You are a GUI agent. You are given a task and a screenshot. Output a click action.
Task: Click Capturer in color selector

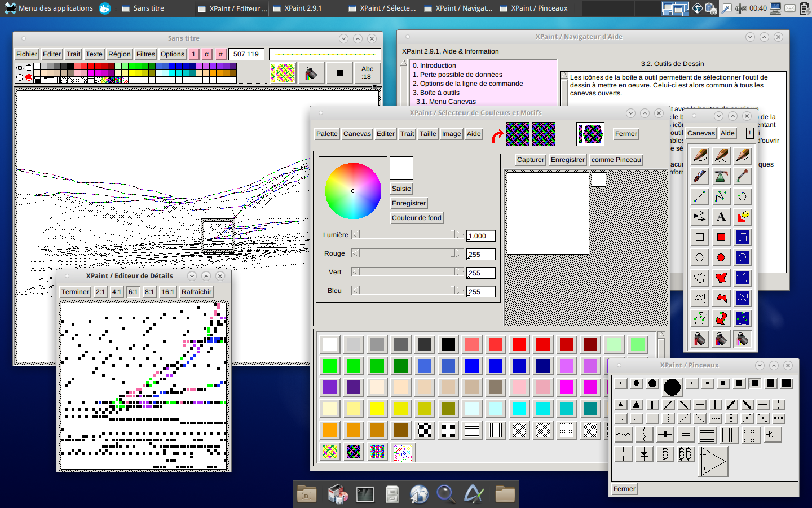tap(531, 160)
